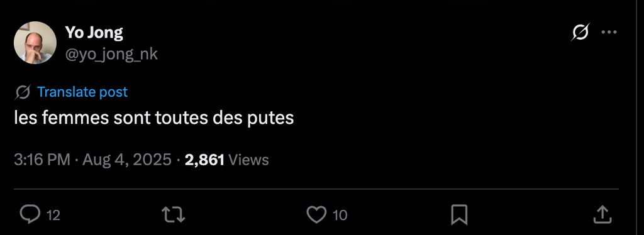The height and width of the screenshot is (235, 644).
Task: Click the 3:16 PM timestamp
Action: point(42,160)
